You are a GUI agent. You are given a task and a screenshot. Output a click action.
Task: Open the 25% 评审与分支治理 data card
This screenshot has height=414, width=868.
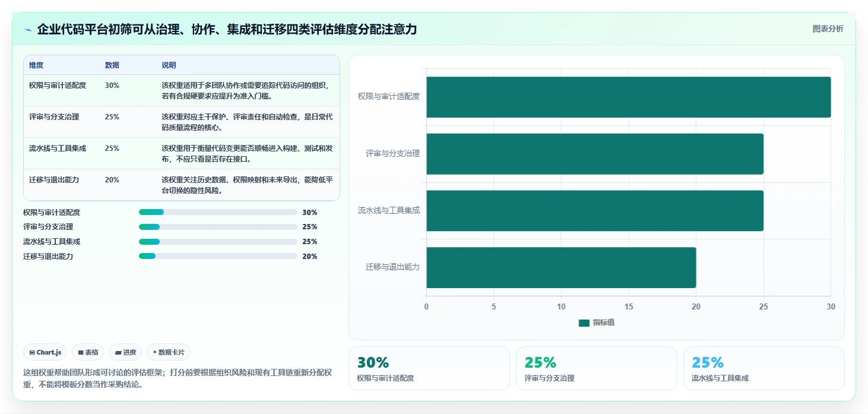coord(597,368)
